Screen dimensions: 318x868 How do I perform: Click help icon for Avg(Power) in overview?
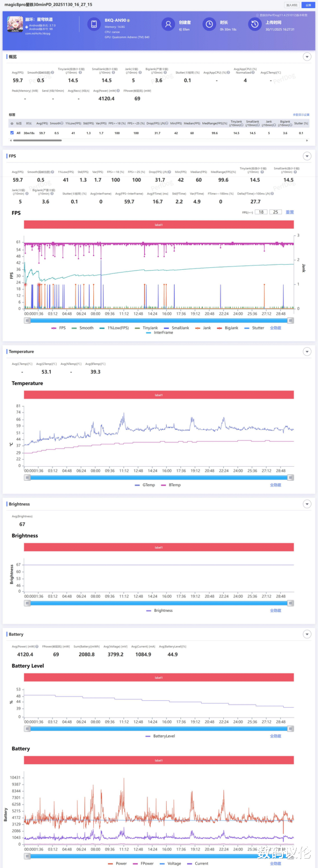click(x=118, y=91)
